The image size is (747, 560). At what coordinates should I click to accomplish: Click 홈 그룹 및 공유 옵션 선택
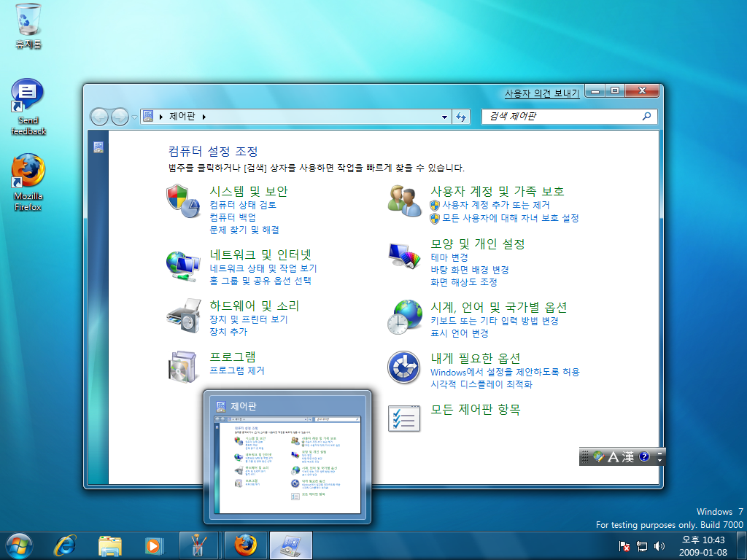point(260,281)
